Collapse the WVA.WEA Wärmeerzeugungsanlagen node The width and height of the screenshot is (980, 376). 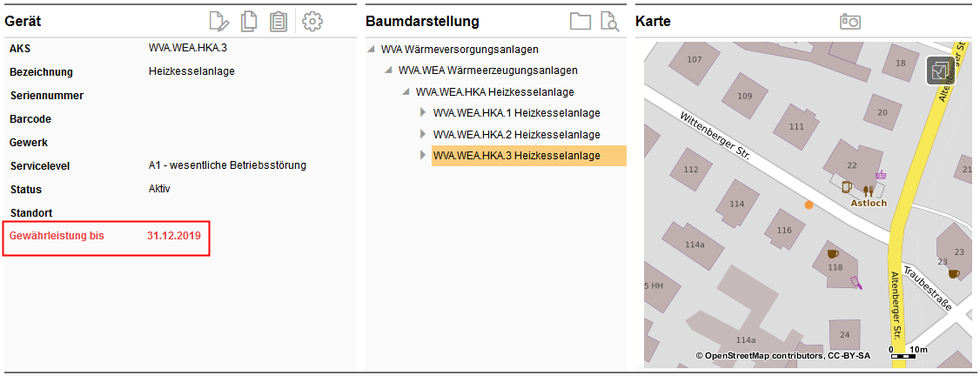(x=389, y=70)
